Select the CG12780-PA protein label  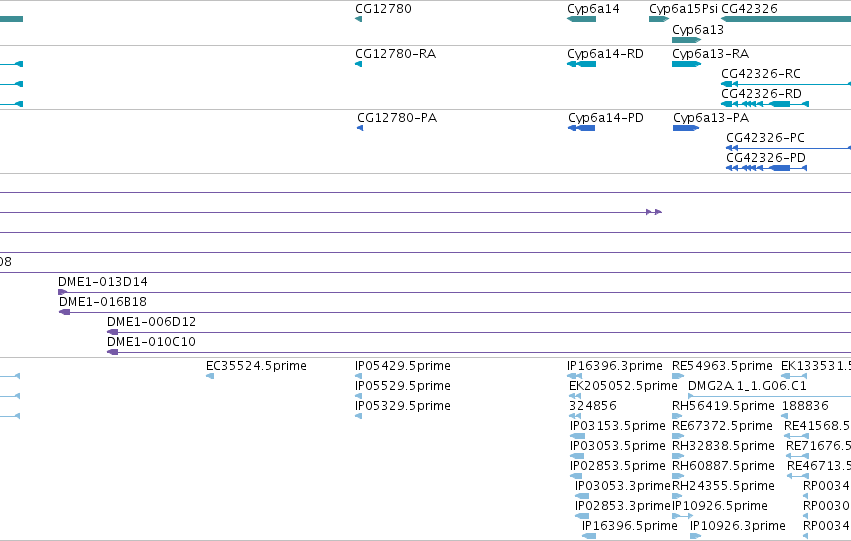[x=397, y=118]
